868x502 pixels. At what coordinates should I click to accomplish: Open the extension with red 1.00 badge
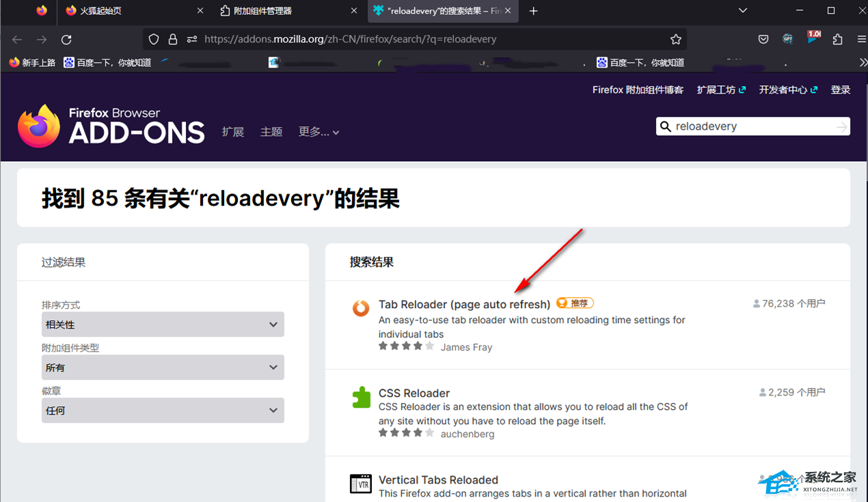click(x=813, y=38)
